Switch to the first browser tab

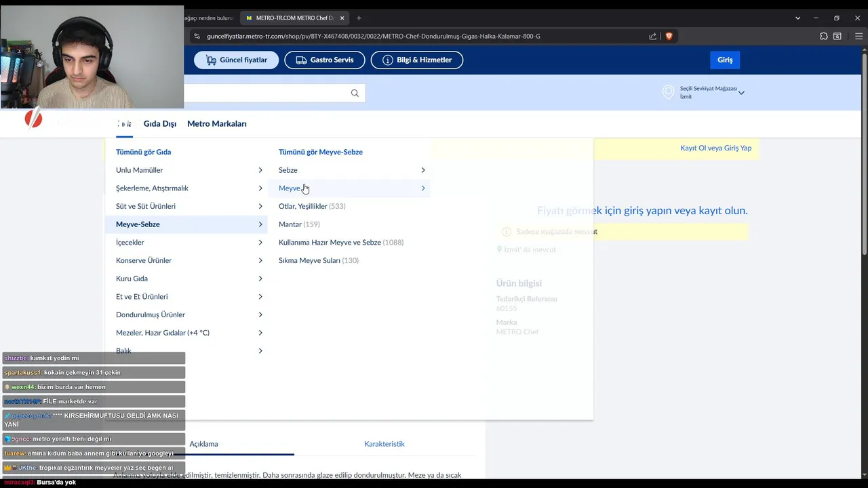pyautogui.click(x=210, y=18)
